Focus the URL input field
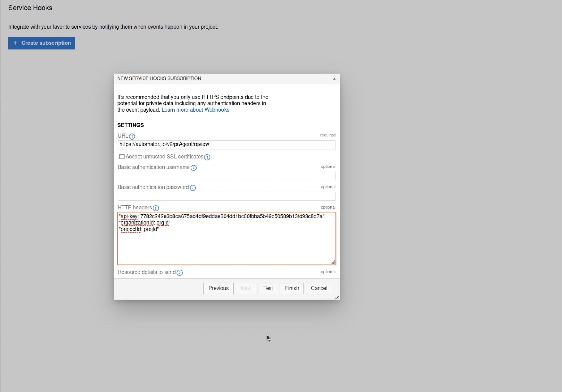Screen dimensions: 562x392 coord(226,145)
